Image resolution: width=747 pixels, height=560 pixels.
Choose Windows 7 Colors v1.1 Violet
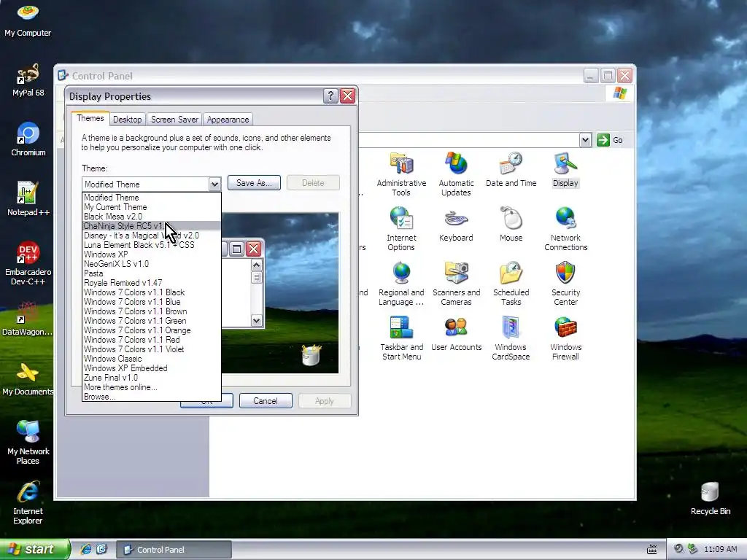click(152, 349)
